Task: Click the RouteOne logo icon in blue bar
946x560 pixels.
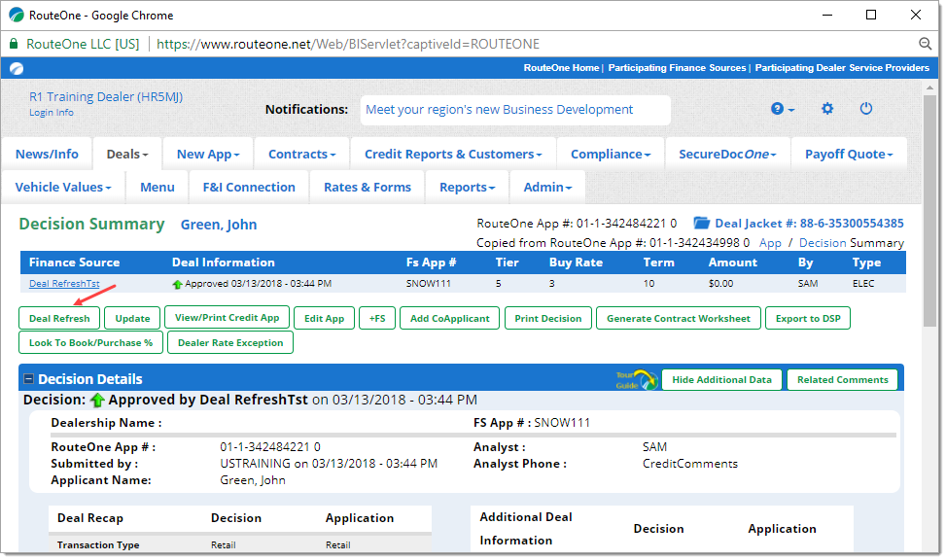Action: point(17,68)
